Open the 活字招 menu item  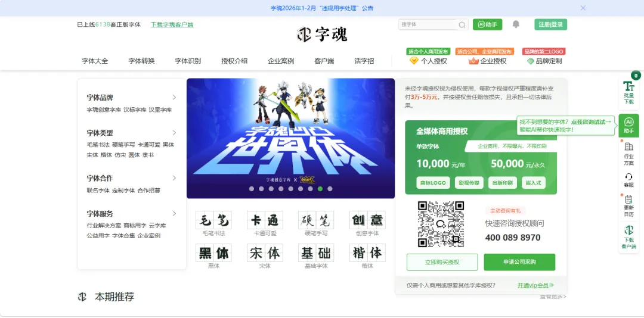click(x=364, y=61)
